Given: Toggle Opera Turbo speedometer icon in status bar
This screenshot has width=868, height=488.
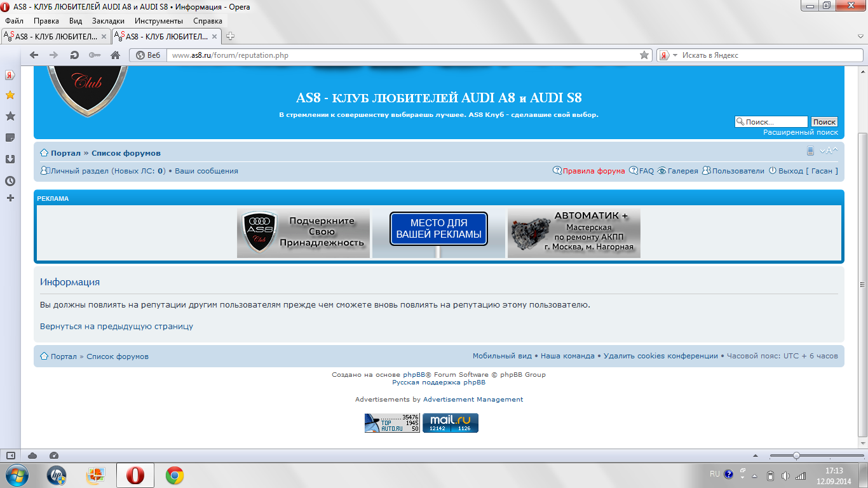Looking at the screenshot, I should pyautogui.click(x=53, y=456).
